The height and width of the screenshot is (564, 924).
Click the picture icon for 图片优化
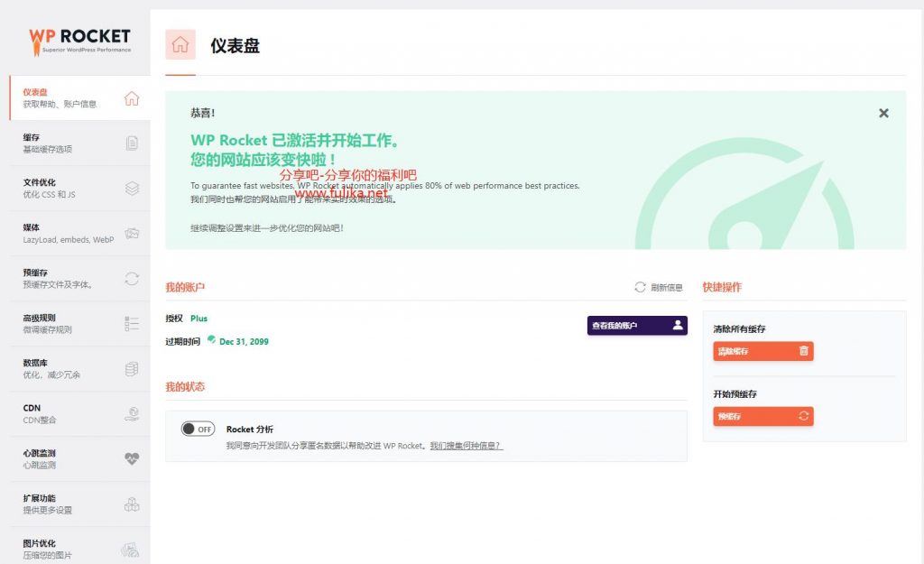[x=130, y=550]
